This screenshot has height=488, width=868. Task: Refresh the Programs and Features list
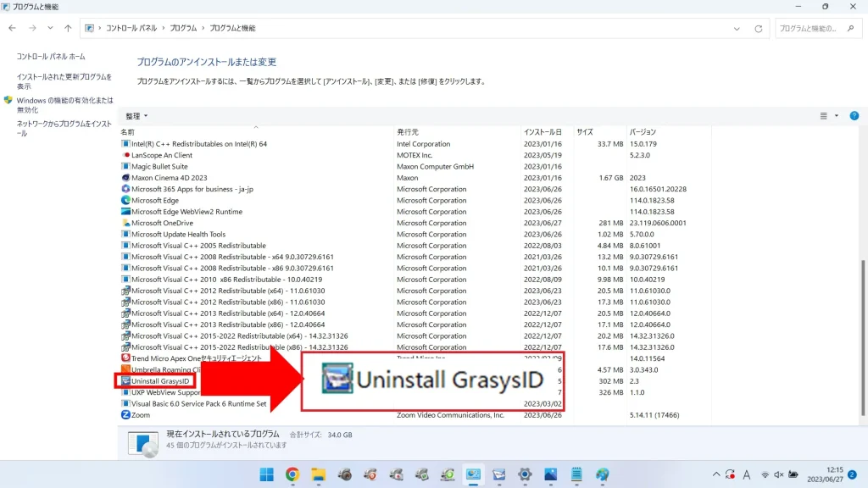(x=759, y=29)
